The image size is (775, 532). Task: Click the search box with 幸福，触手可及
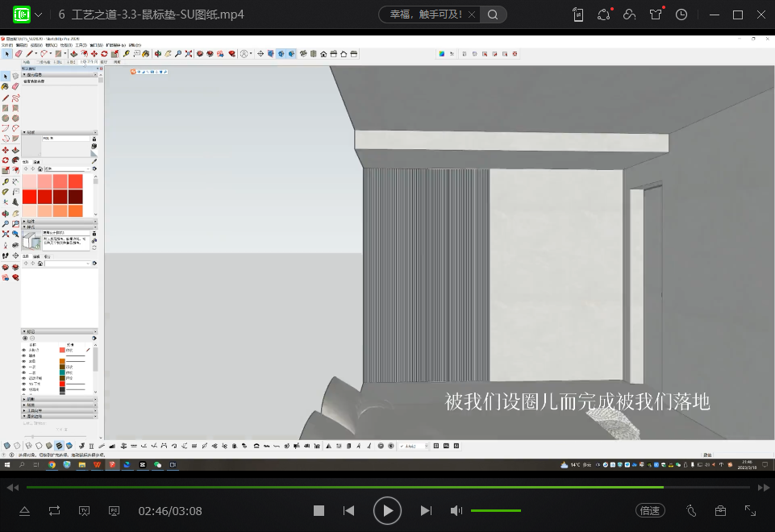point(425,15)
